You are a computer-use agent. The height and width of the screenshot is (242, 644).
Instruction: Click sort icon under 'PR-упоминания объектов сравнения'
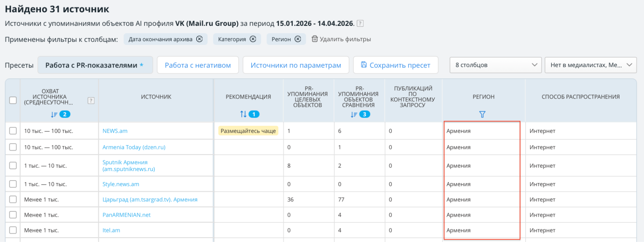(x=354, y=114)
